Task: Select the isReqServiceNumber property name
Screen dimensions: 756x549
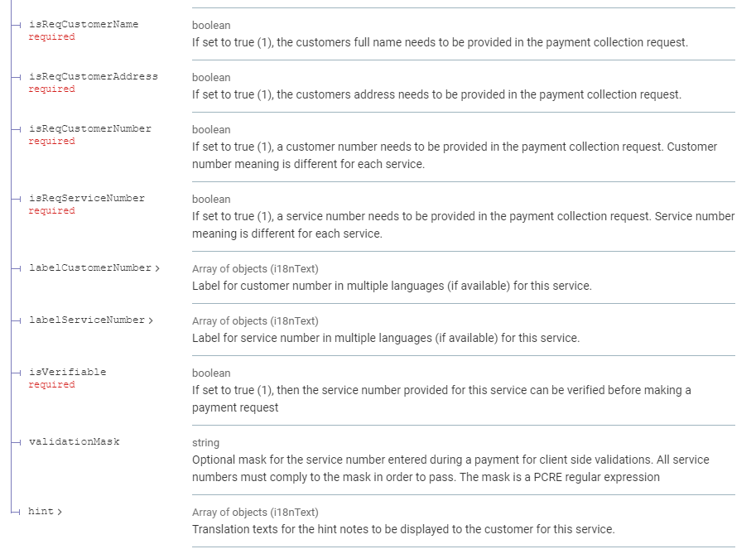Action: pyautogui.click(x=87, y=199)
